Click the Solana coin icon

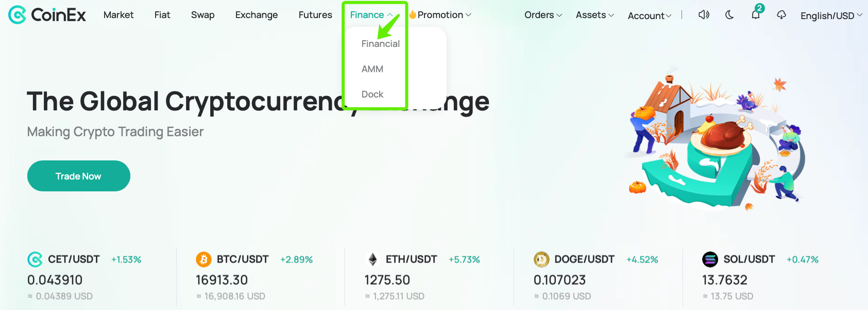pos(710,259)
